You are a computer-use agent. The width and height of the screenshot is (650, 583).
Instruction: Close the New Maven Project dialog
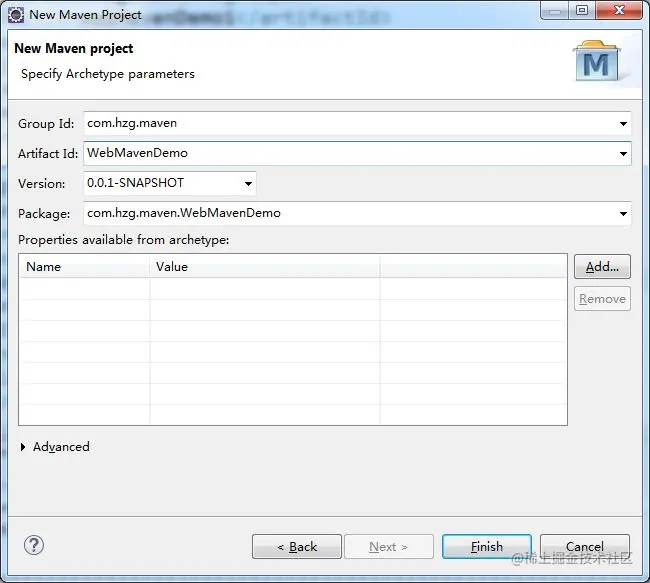619,10
